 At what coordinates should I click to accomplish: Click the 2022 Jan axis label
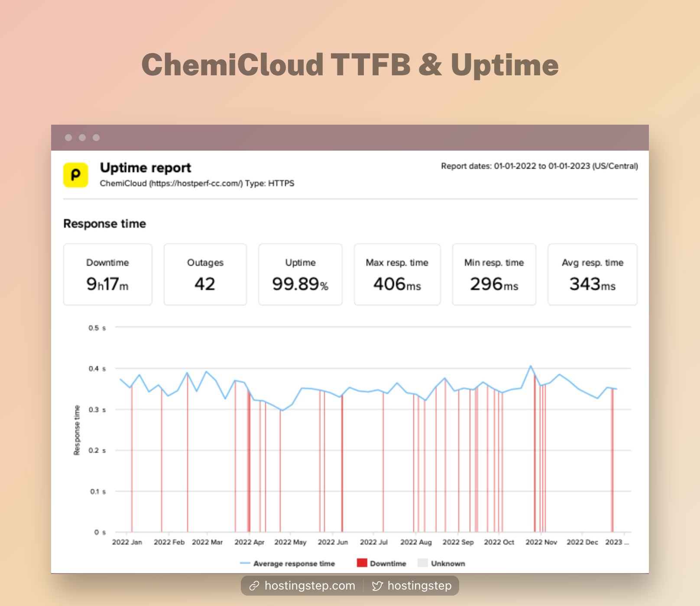pos(127,542)
